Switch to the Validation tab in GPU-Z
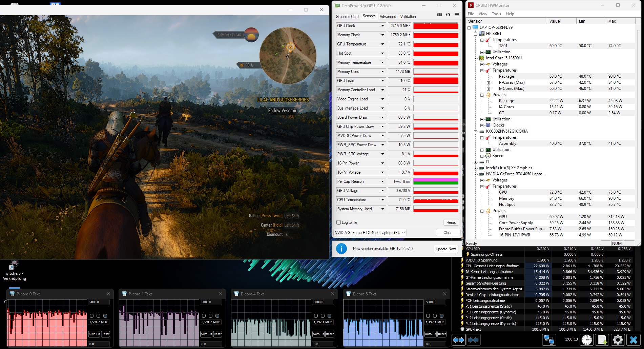 pos(408,17)
